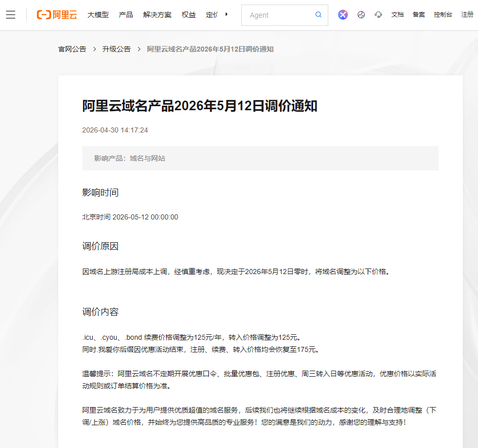Click the current page breadcrumb title
This screenshot has height=448, width=478.
tap(210, 49)
